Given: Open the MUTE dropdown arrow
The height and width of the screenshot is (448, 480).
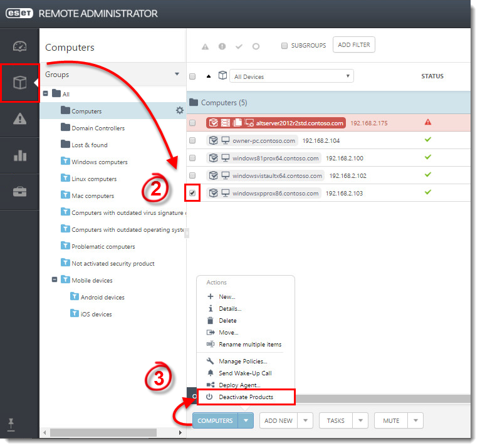Looking at the screenshot, I should point(415,420).
